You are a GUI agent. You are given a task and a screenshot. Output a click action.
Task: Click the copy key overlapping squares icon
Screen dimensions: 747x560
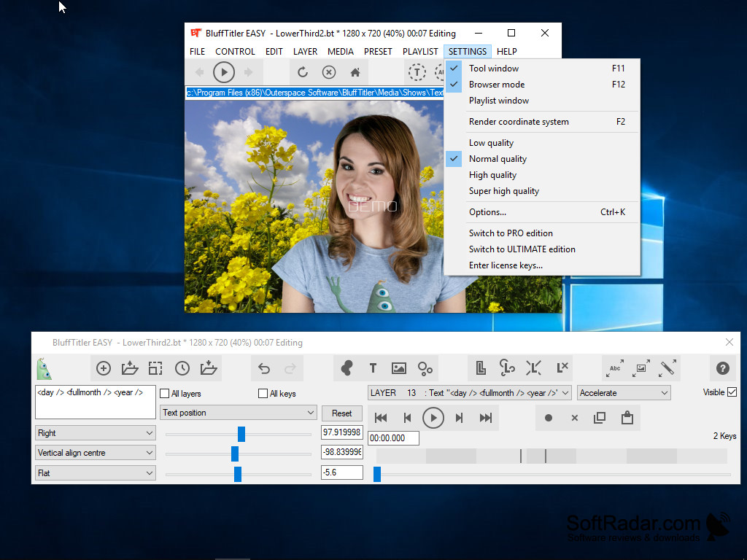click(x=600, y=418)
